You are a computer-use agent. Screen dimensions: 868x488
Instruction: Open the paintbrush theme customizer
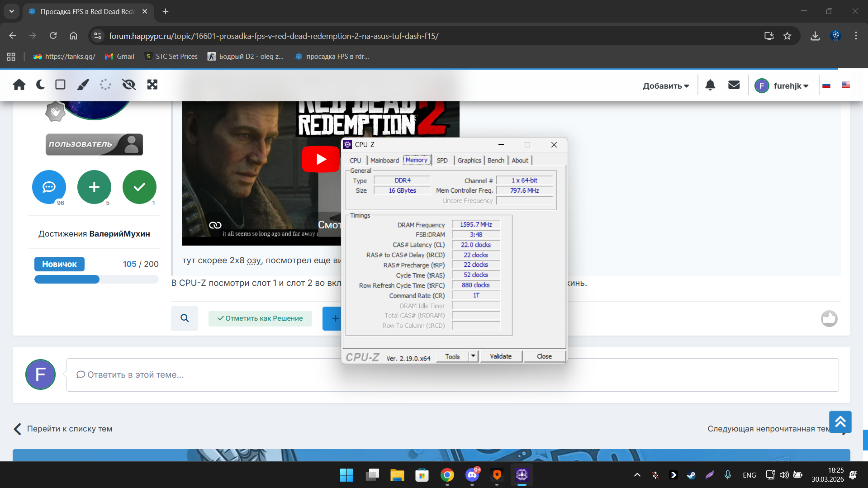(x=83, y=85)
